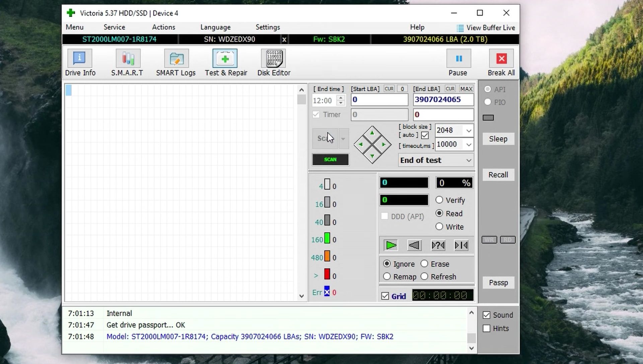
Task: Click the scan map scrollbar down arrow
Action: (x=301, y=296)
